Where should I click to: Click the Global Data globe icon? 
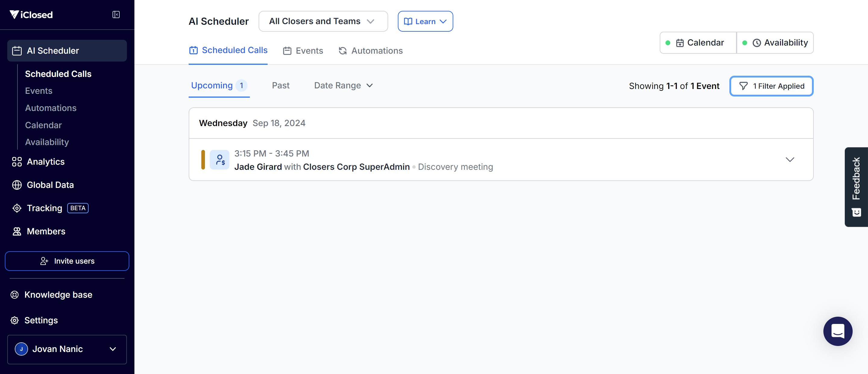(17, 185)
